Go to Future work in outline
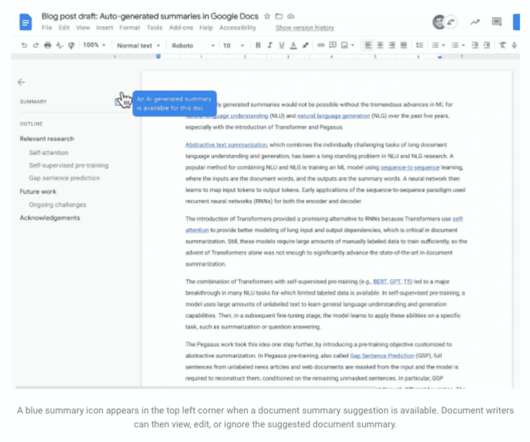This screenshot has width=530, height=442. pyautogui.click(x=38, y=192)
